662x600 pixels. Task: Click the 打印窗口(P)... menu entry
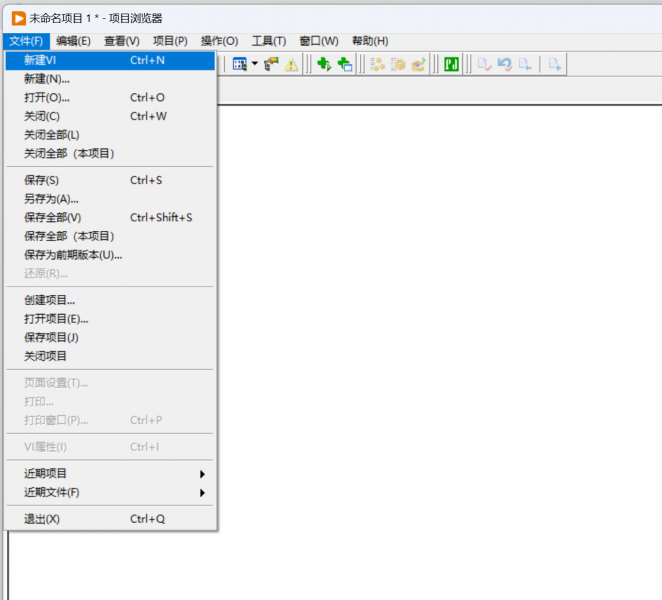click(x=110, y=420)
